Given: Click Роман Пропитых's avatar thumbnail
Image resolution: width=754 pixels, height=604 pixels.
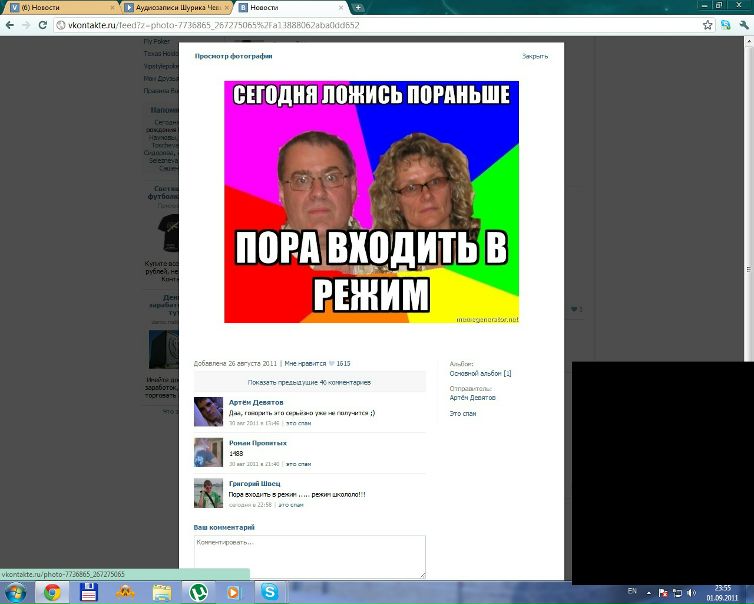Looking at the screenshot, I should (208, 452).
